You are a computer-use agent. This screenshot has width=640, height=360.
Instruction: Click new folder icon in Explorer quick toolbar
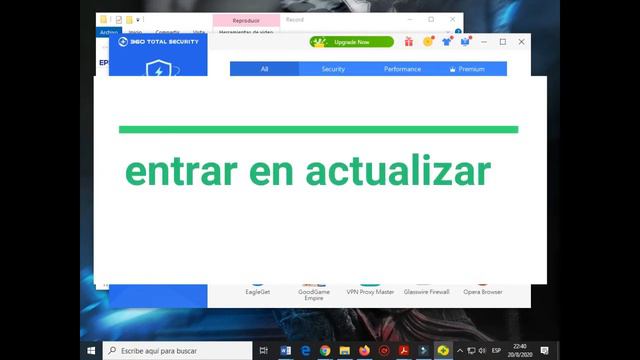click(x=129, y=20)
